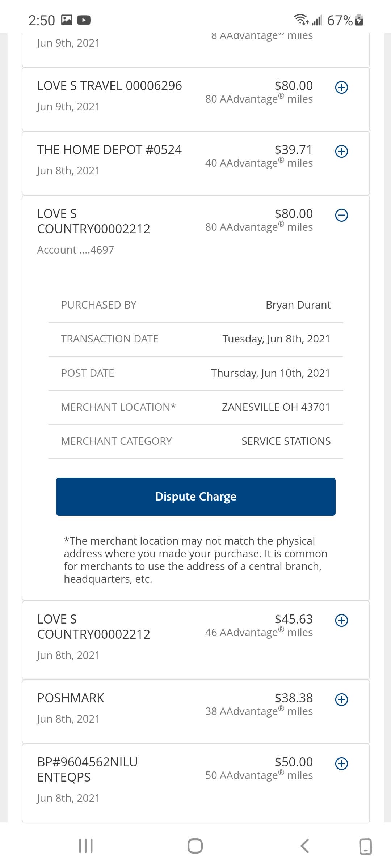This screenshot has height=868, width=391.
Task: Collapse the expanded $80.00 LOVE S COUNTRY transaction
Action: click(x=341, y=215)
